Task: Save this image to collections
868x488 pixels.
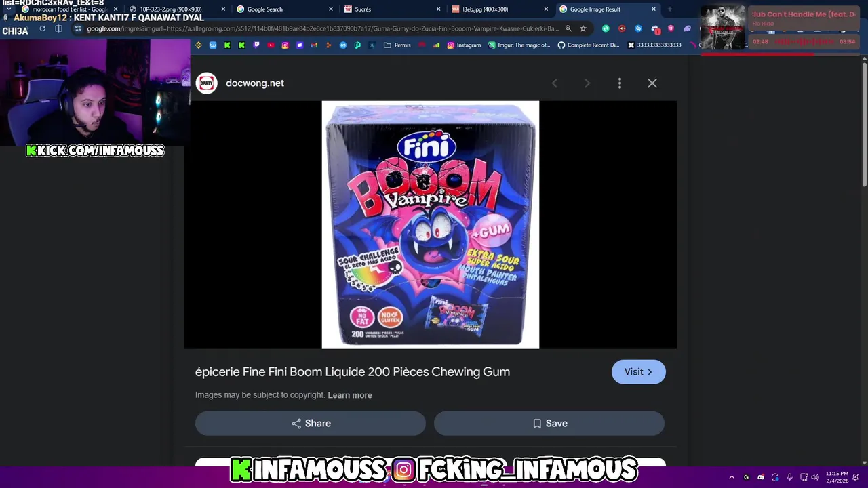Action: (549, 423)
